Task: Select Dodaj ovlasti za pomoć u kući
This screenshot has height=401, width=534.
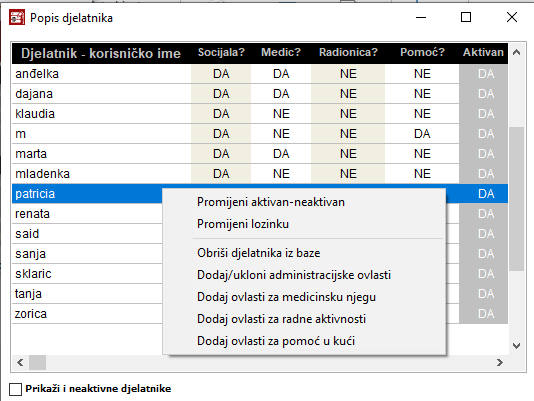Action: (276, 341)
